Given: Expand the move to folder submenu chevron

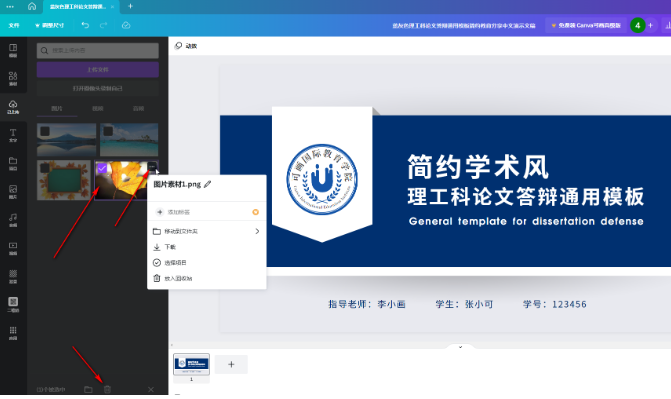Looking at the screenshot, I should (257, 231).
